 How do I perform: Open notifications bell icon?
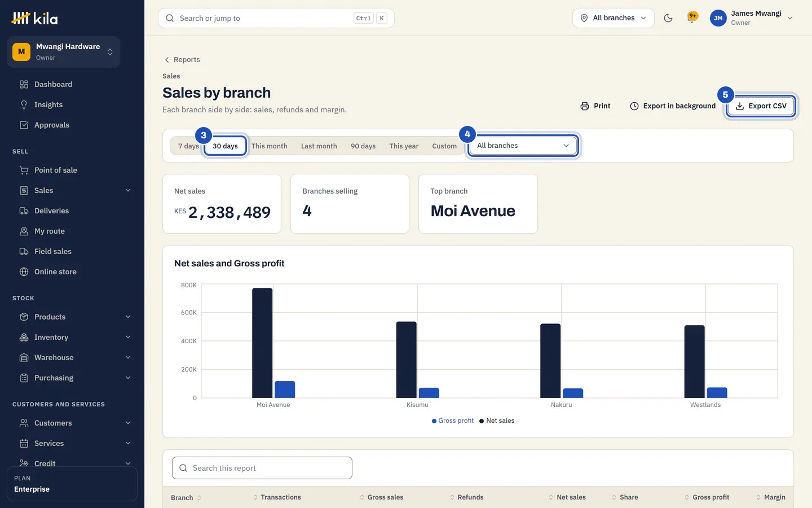692,18
